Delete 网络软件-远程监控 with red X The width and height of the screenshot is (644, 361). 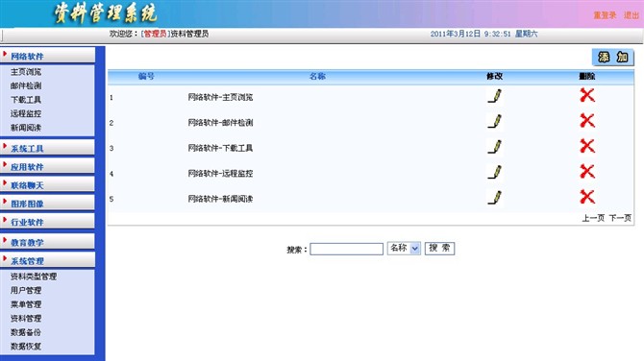pyautogui.click(x=587, y=172)
